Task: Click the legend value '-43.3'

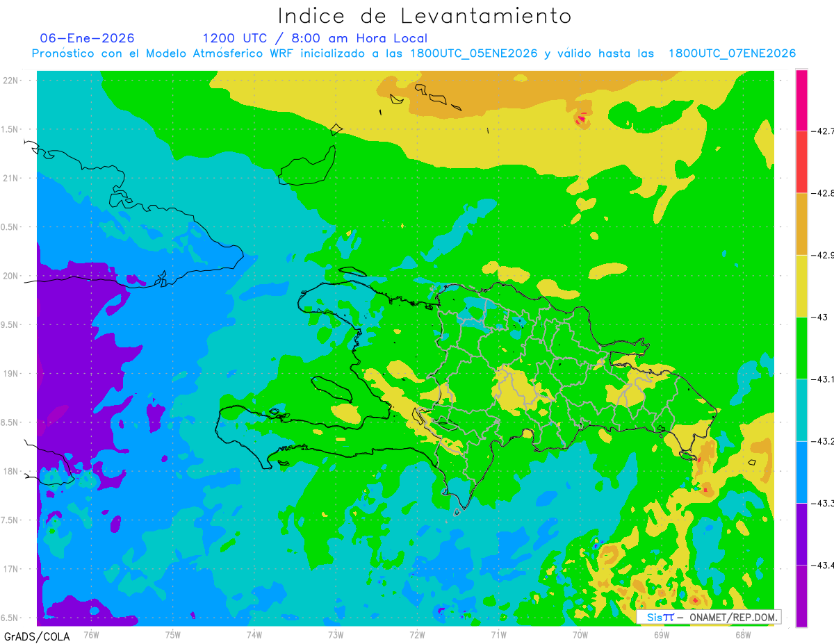Action: point(821,504)
